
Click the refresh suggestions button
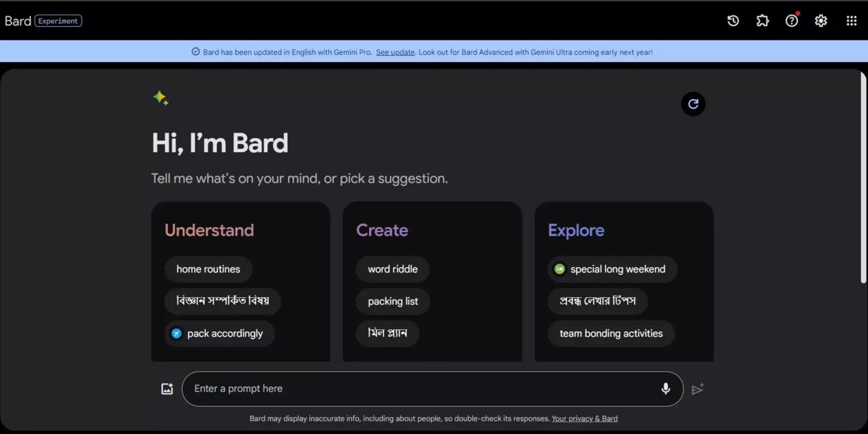tap(693, 104)
